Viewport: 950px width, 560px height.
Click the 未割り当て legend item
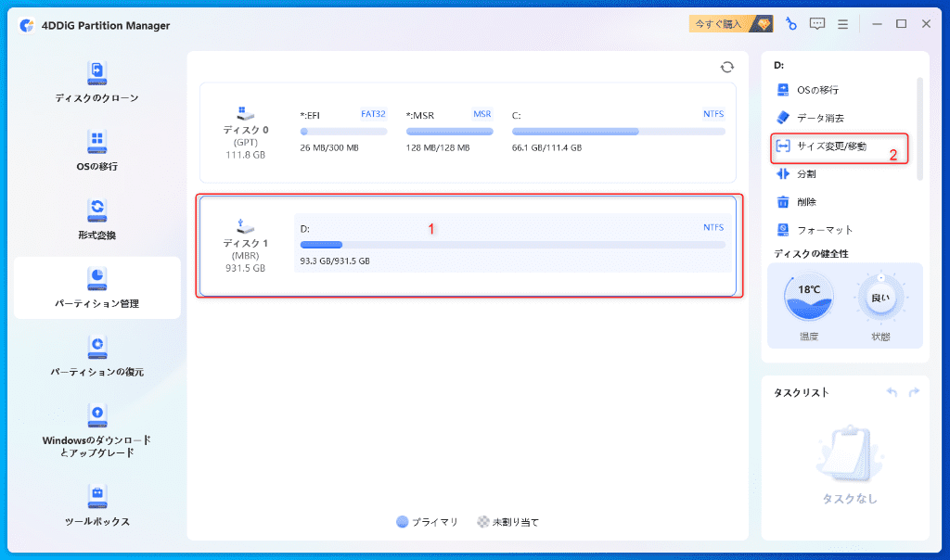(x=507, y=522)
